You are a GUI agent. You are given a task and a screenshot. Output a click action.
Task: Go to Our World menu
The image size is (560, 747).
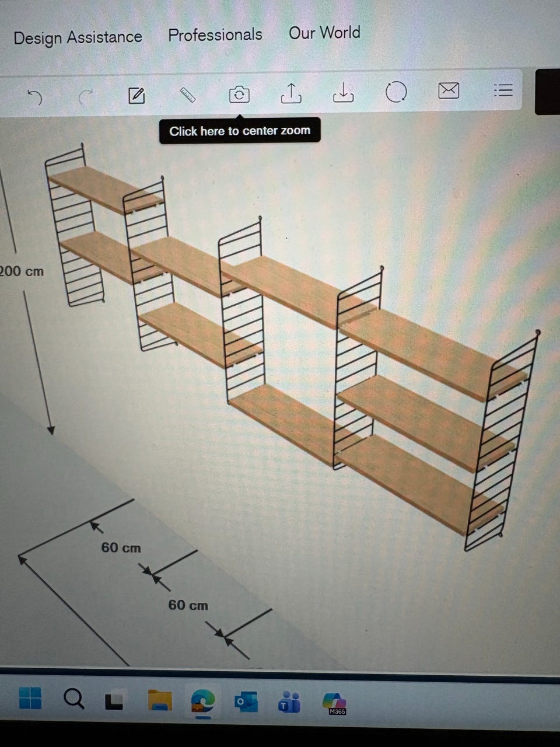click(x=324, y=33)
